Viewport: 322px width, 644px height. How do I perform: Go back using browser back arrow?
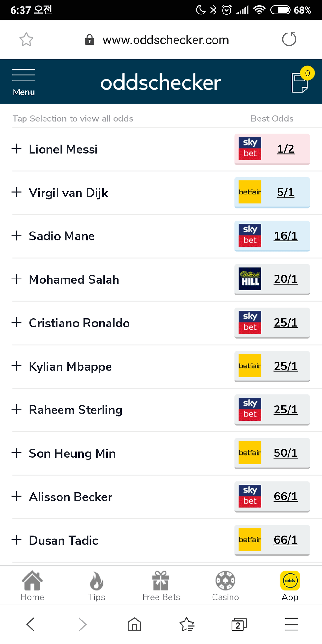(x=30, y=624)
